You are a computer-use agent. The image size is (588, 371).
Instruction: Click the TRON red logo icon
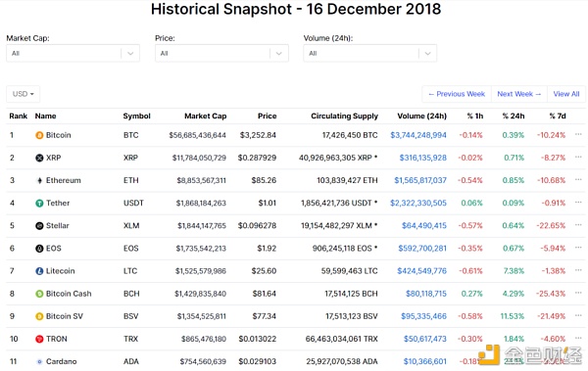pyautogui.click(x=39, y=339)
